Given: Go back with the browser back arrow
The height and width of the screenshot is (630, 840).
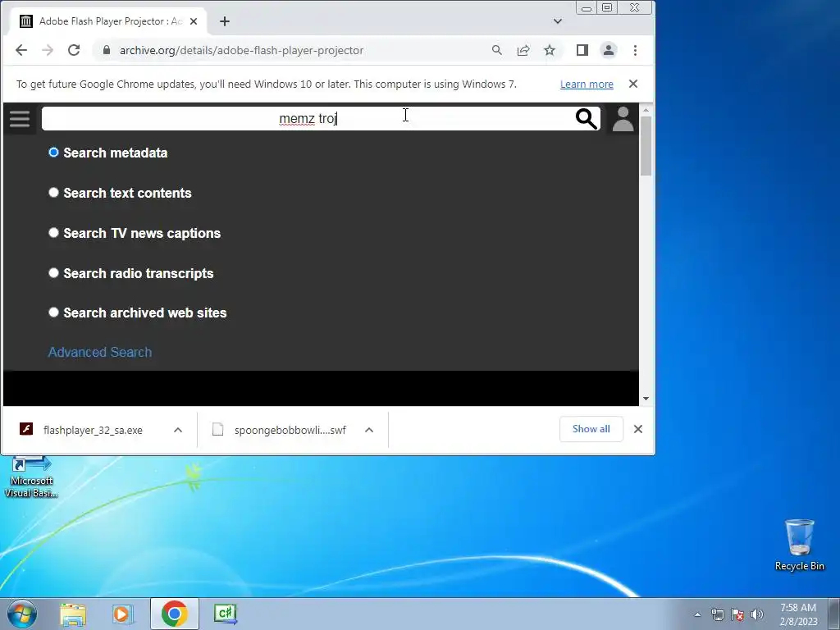Looking at the screenshot, I should [21, 50].
